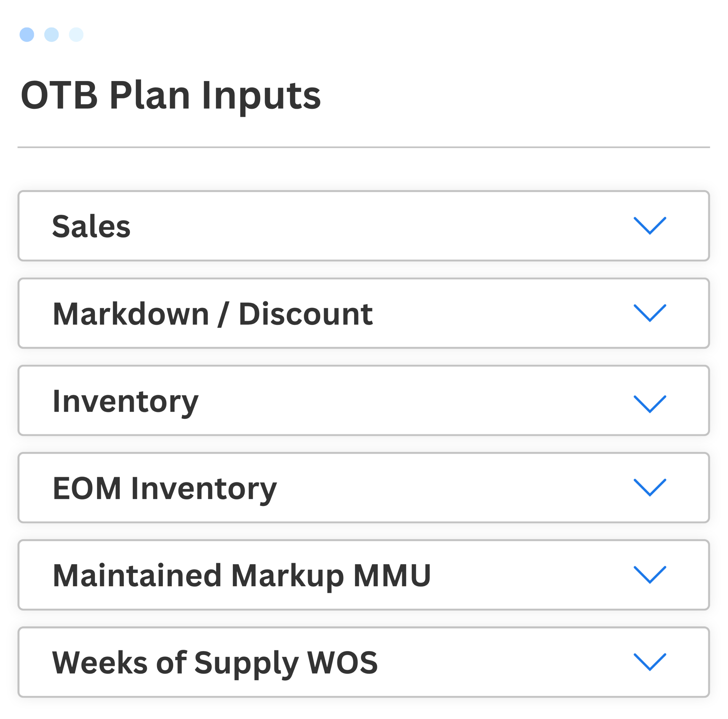728x719 pixels.
Task: Select the Sales label text
Action: 91,226
